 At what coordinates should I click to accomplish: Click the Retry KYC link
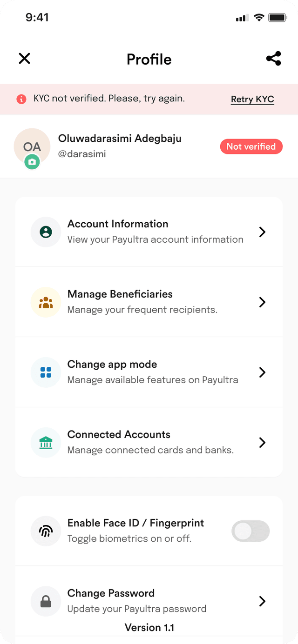(252, 100)
